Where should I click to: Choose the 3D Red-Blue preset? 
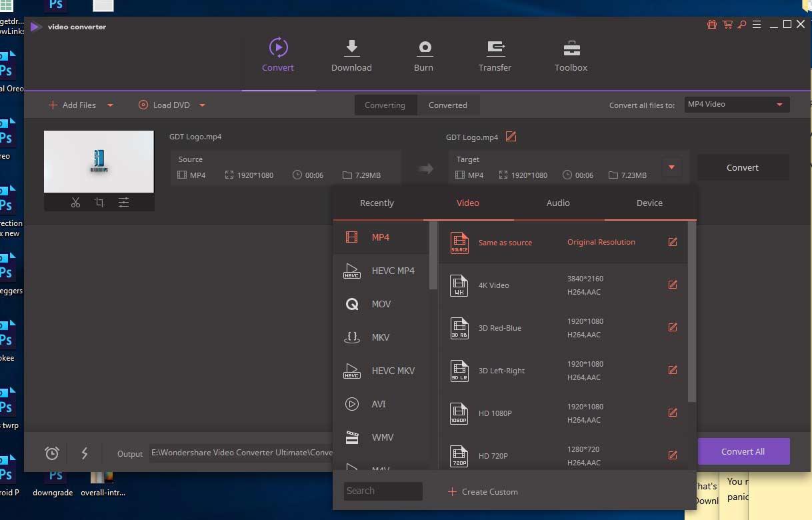point(563,327)
